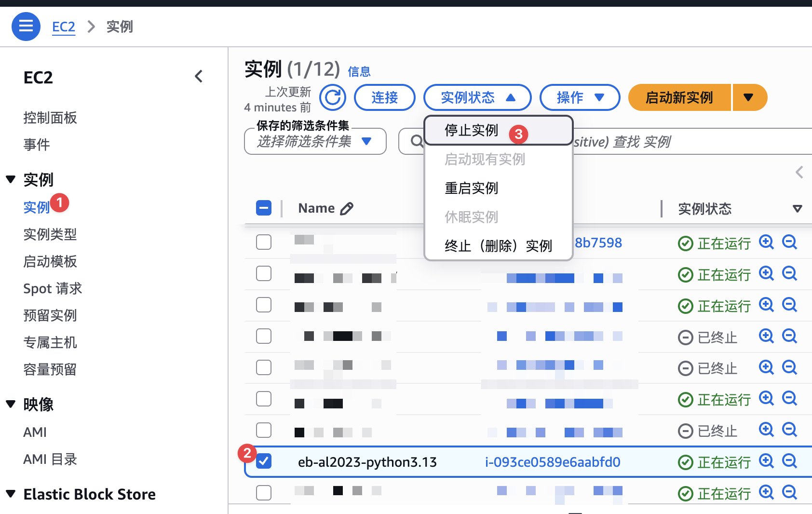Open 容量预留 in the sidebar

(50, 369)
